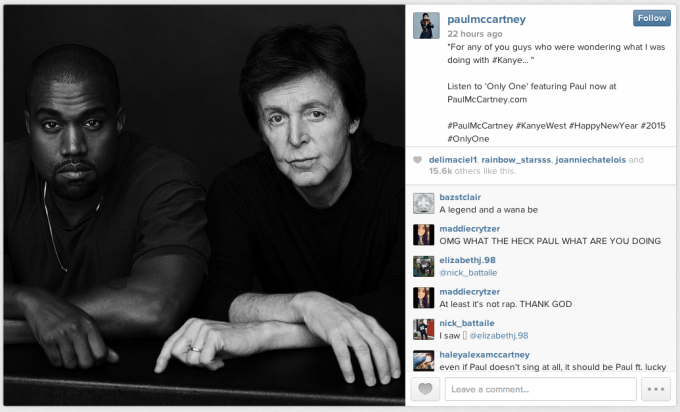Image resolution: width=680 pixels, height=412 pixels.
Task: Open the paulmccartney username link
Action: (x=486, y=20)
